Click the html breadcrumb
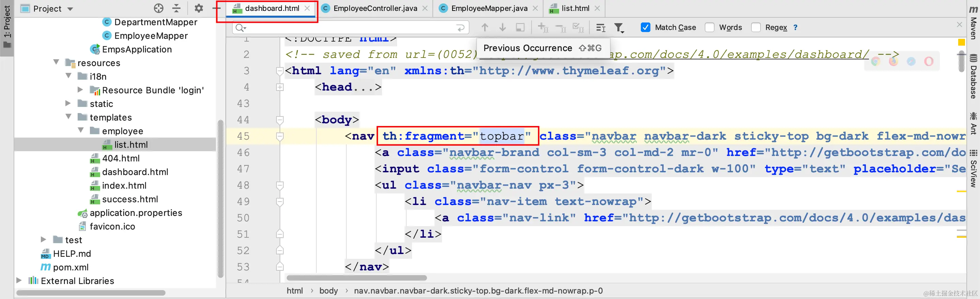This screenshot has height=299, width=980. [x=295, y=290]
